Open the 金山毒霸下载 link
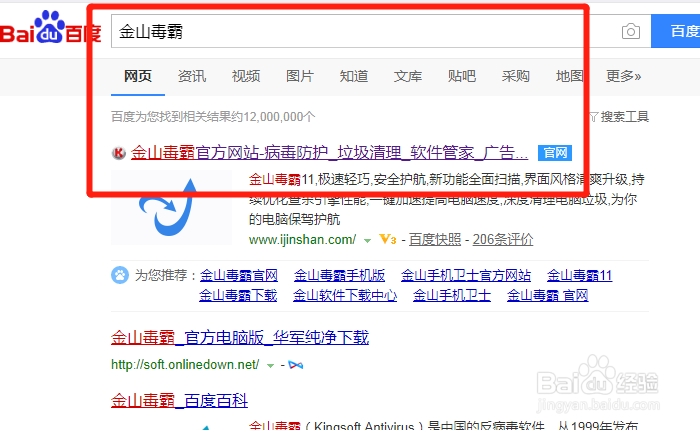The width and height of the screenshot is (700, 430). 238,295
